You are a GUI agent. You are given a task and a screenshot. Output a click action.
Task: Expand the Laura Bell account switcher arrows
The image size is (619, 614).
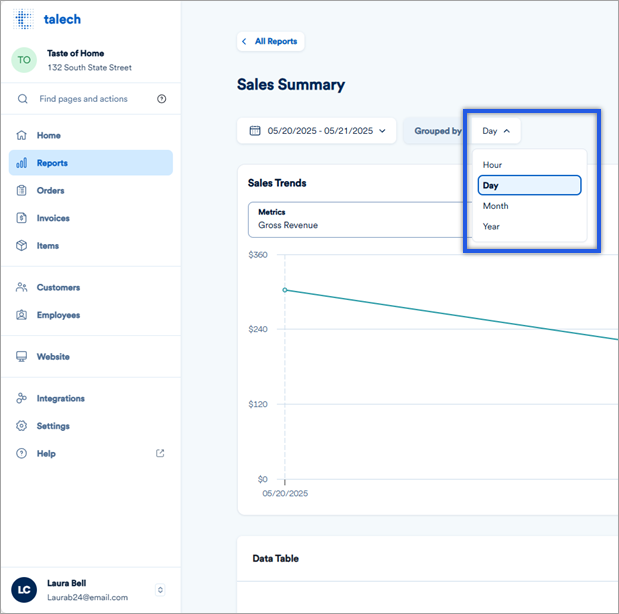point(160,590)
